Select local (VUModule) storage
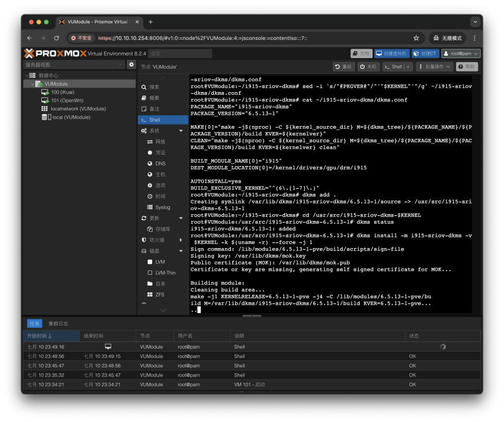504x422 pixels. tap(71, 117)
